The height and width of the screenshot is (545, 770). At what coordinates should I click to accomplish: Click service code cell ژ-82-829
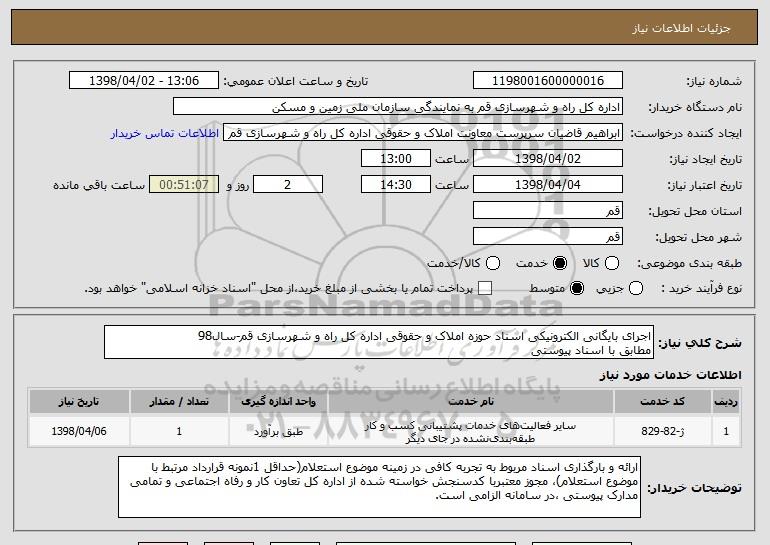coord(662,432)
